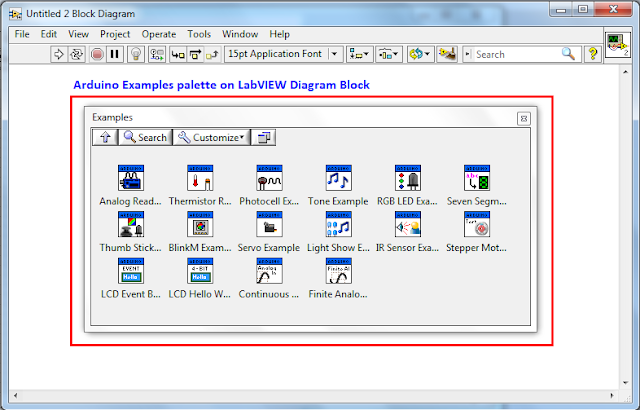Open the View menu
The height and width of the screenshot is (410, 640).
(78, 34)
